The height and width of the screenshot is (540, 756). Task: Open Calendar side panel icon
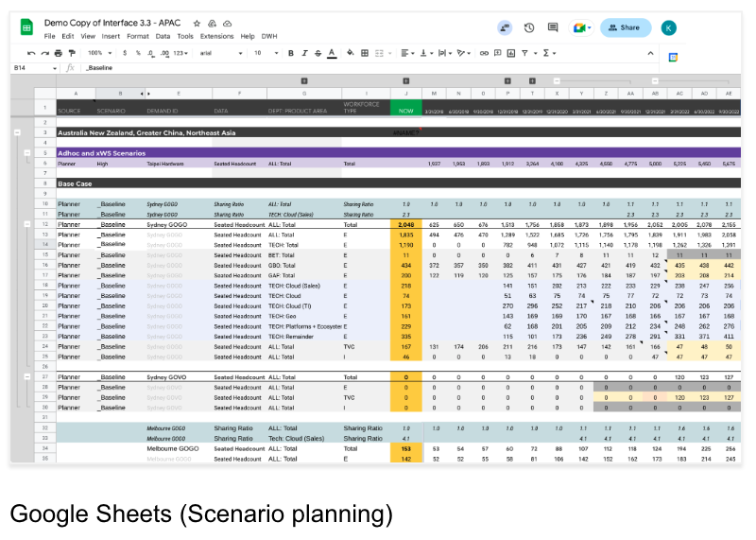(x=673, y=58)
